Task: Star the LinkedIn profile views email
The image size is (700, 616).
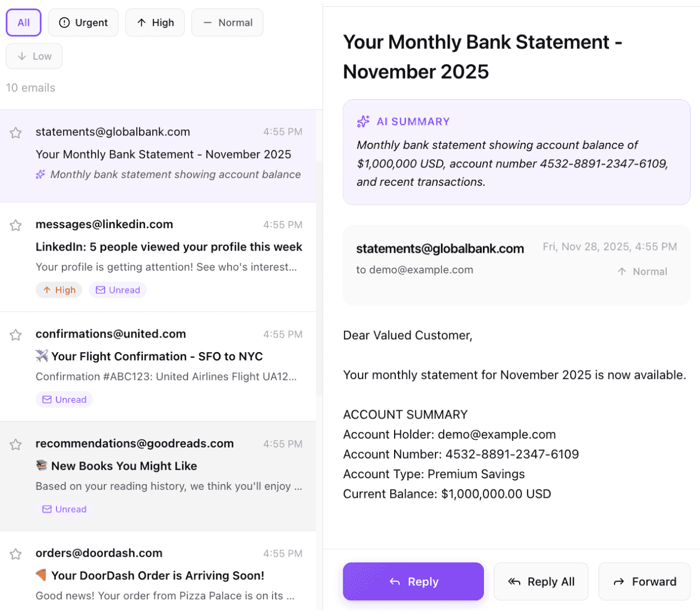Action: pos(16,225)
